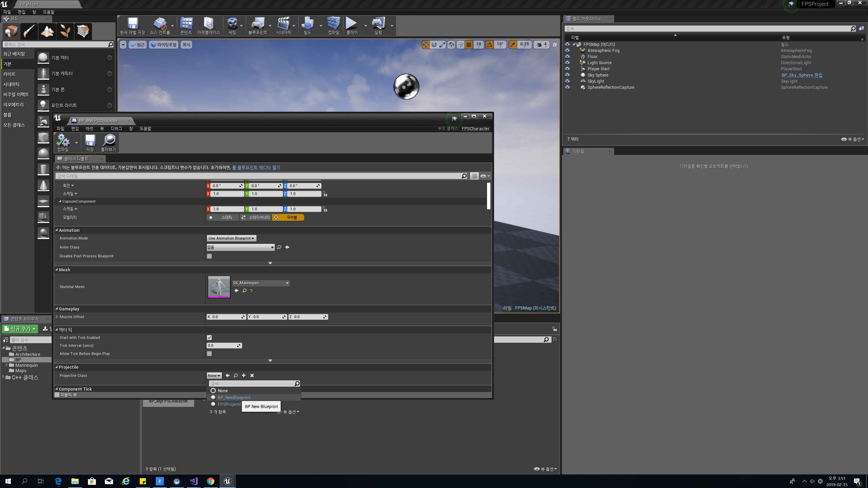Click the Build toolbar button

(307, 26)
